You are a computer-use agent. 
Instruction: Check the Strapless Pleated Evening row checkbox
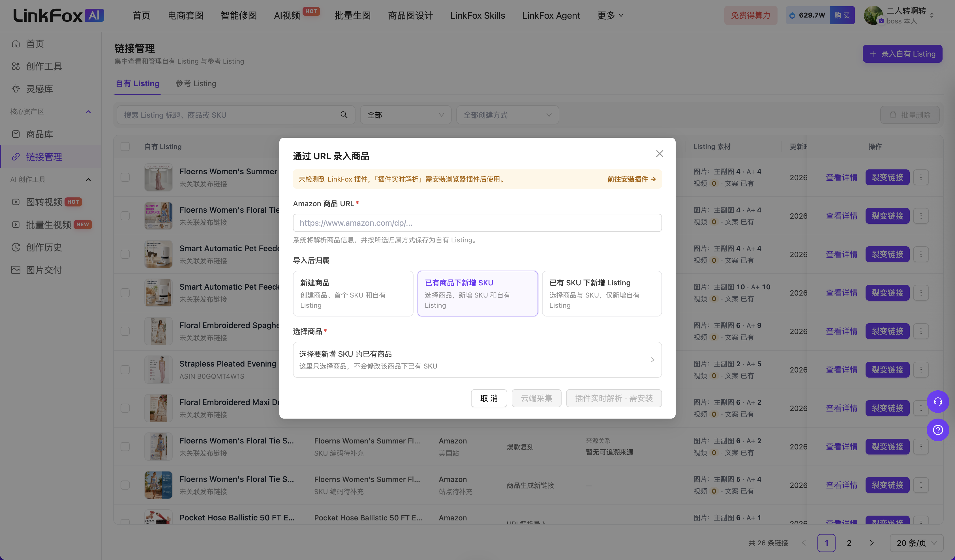coord(125,370)
